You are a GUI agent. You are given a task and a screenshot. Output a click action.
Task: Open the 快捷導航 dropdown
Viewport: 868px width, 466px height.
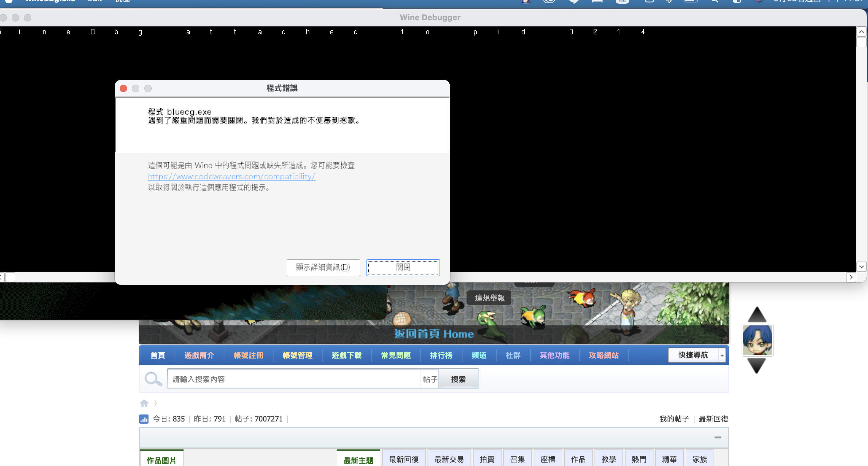[697, 355]
